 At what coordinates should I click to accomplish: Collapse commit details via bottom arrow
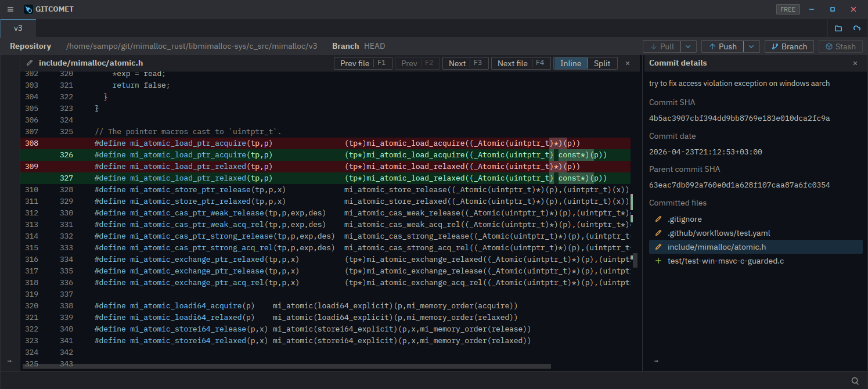tap(656, 361)
